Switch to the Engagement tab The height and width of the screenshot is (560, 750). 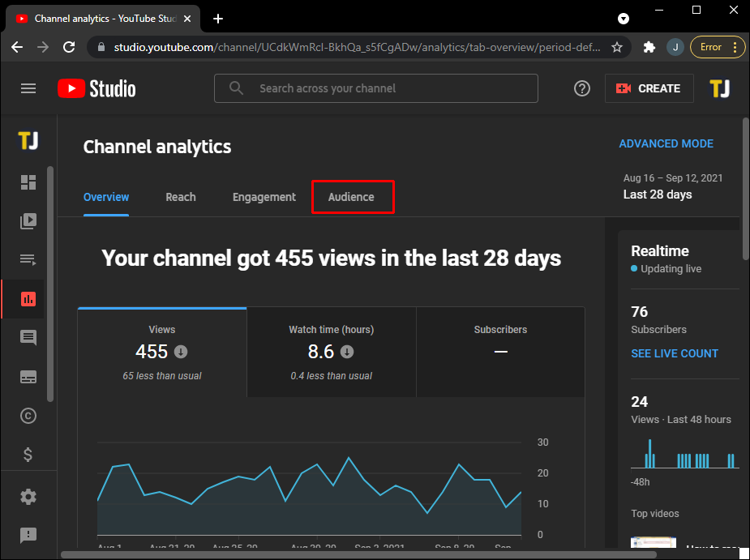click(x=264, y=197)
